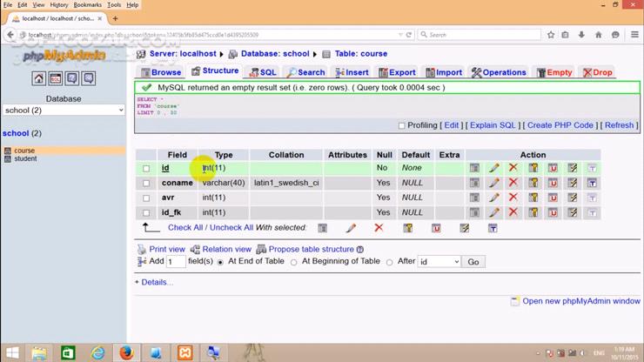This screenshot has width=644, height=362.
Task: Expand the + Details section
Action: 154,282
